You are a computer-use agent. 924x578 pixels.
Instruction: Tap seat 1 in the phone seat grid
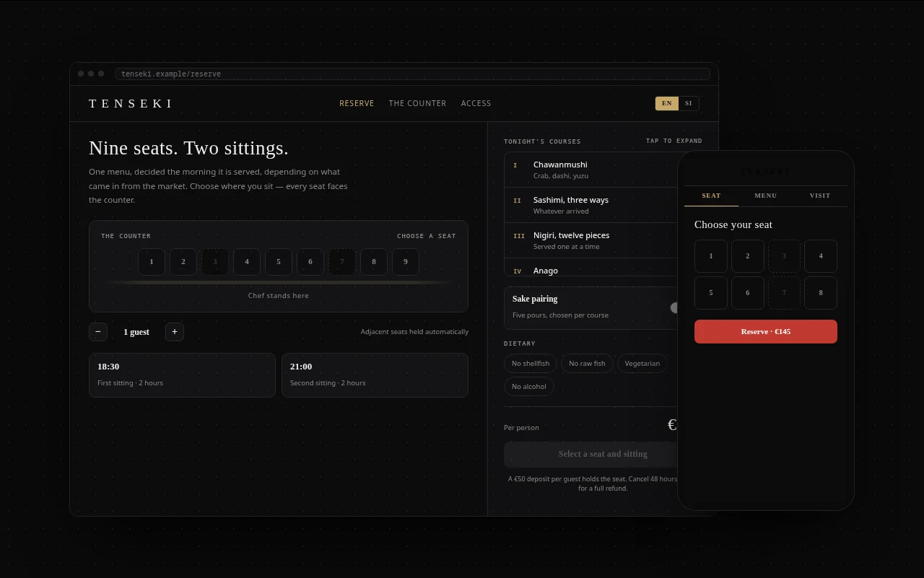pyautogui.click(x=711, y=256)
